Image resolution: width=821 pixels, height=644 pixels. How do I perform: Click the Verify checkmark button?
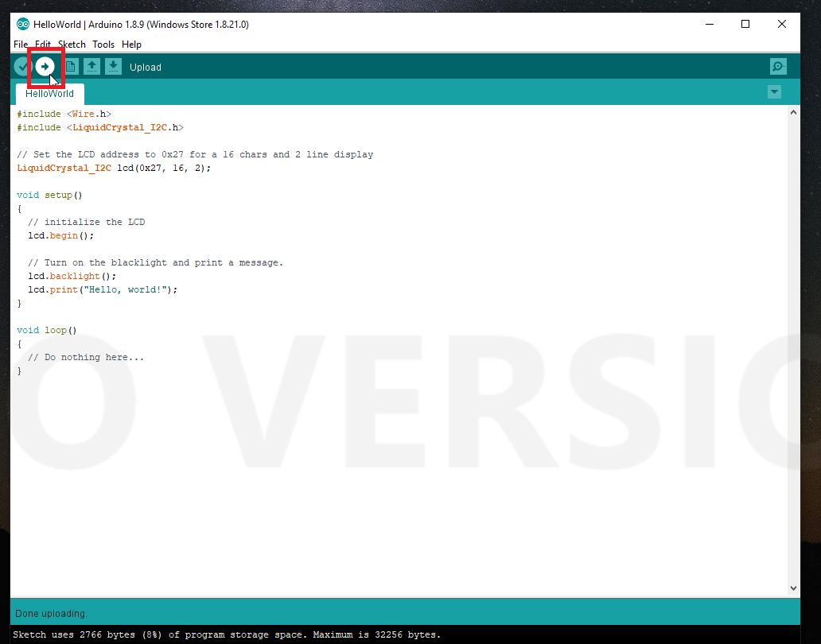[x=22, y=67]
